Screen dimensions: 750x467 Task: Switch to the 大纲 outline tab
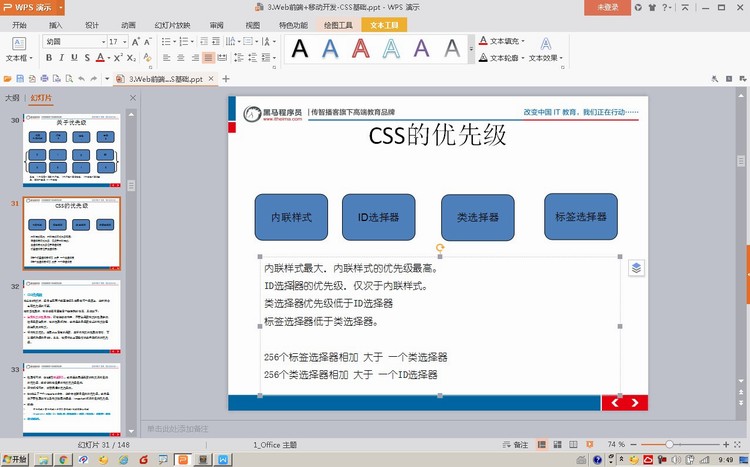pyautogui.click(x=12, y=98)
